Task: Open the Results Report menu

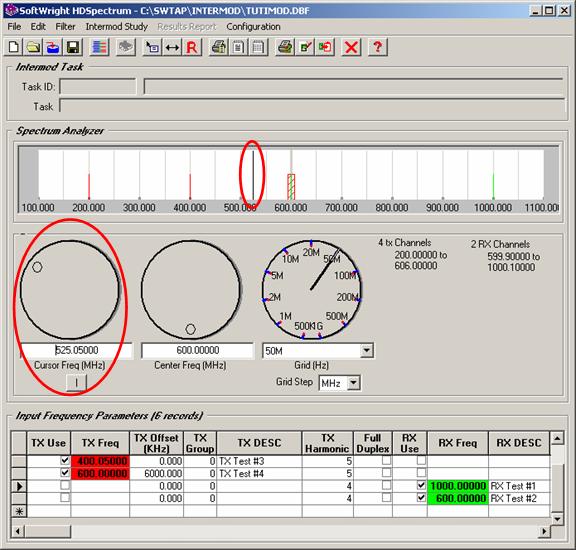Action: tap(187, 26)
